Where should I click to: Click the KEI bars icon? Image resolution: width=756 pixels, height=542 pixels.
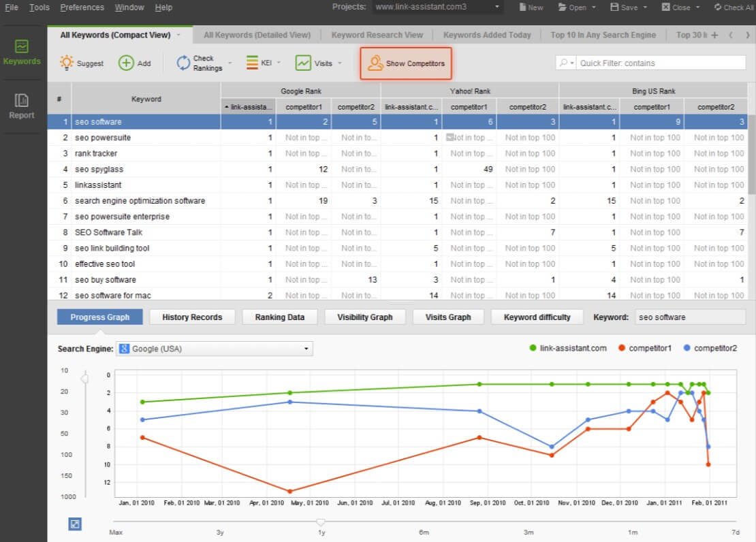pos(251,63)
